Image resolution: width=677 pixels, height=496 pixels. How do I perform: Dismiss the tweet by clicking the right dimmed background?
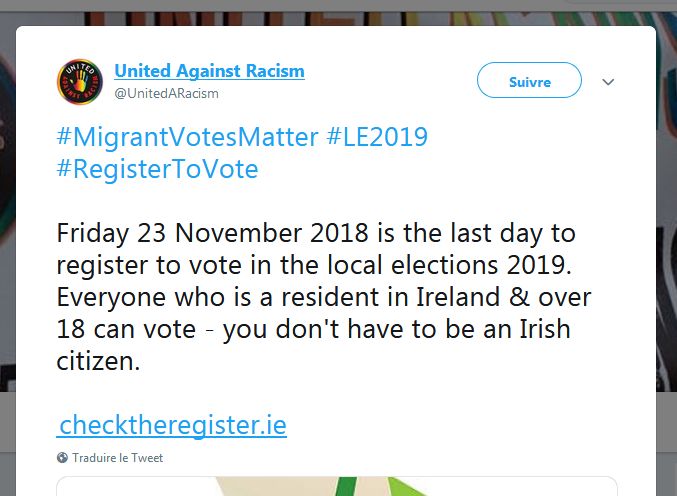coord(666,216)
